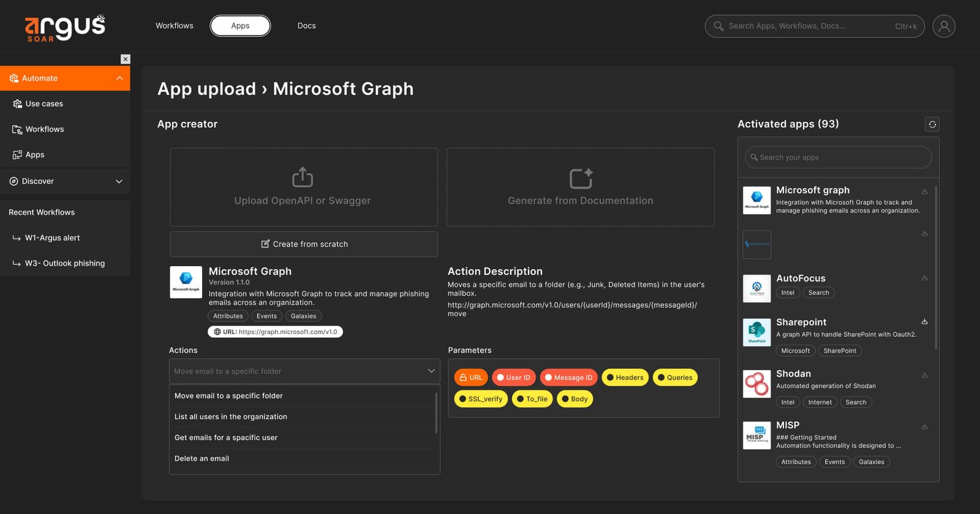Click the Sharepoint app logo
Image resolution: width=980 pixels, height=514 pixels.
[x=757, y=332]
